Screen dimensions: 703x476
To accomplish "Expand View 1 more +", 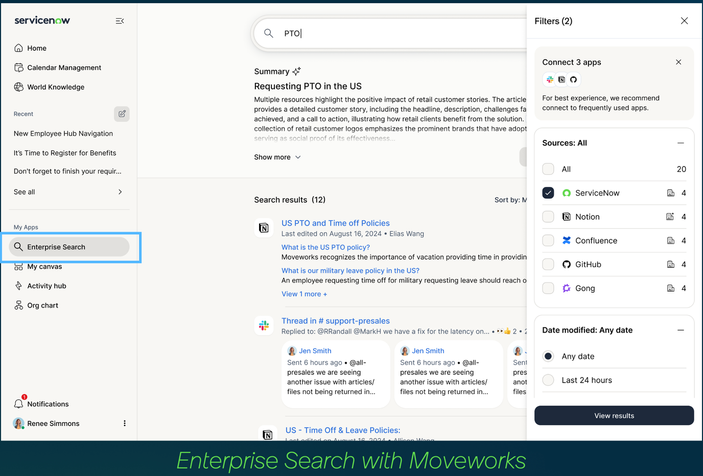I will [x=304, y=294].
